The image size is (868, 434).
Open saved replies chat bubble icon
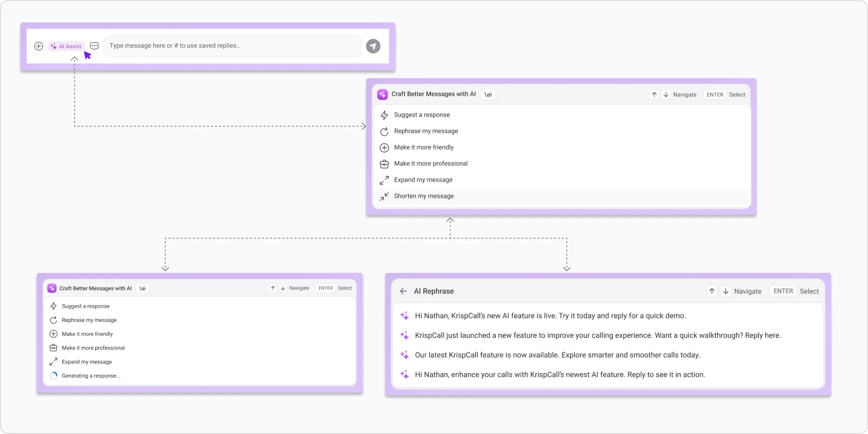94,46
